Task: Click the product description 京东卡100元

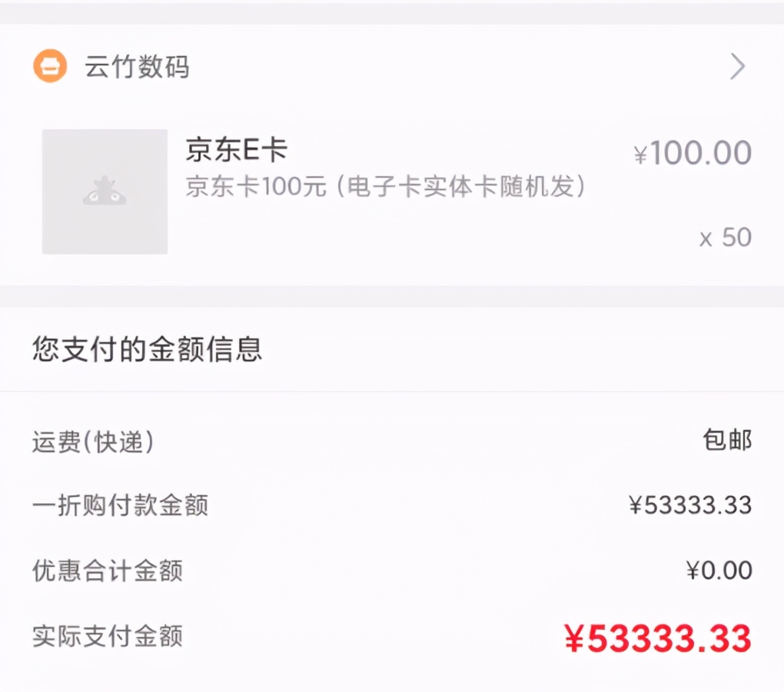Action: point(384,187)
